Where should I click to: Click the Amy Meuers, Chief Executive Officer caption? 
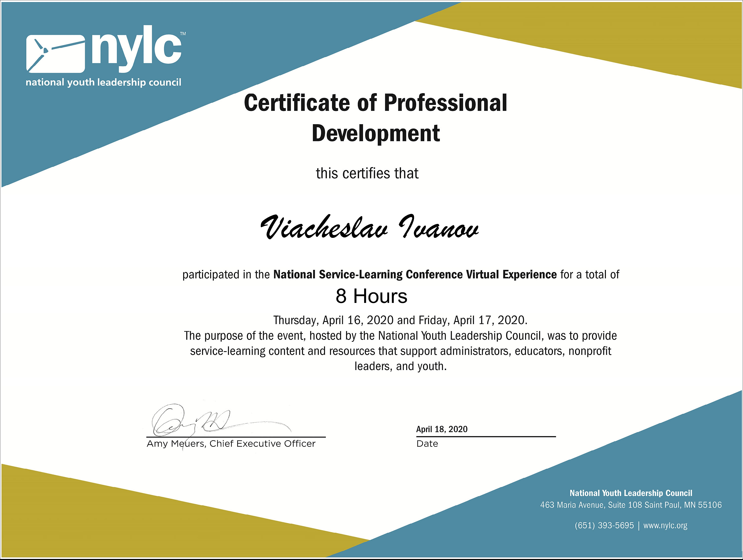231,444
